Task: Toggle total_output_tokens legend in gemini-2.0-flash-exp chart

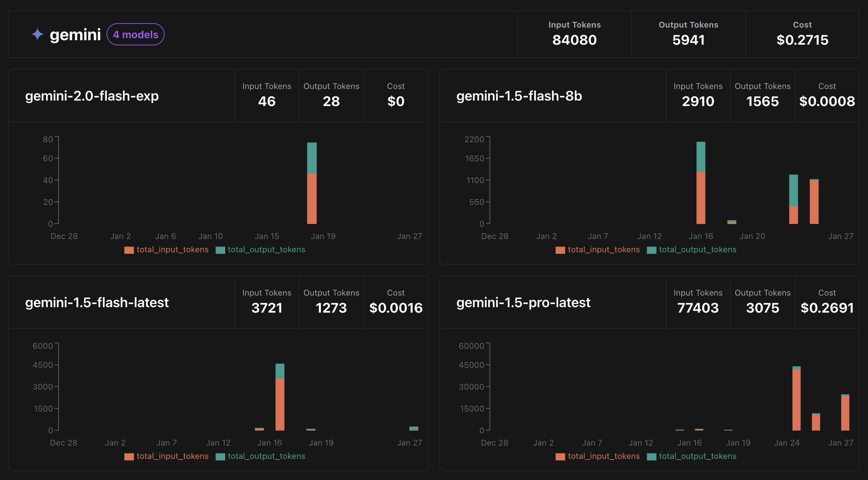Action: coord(261,250)
